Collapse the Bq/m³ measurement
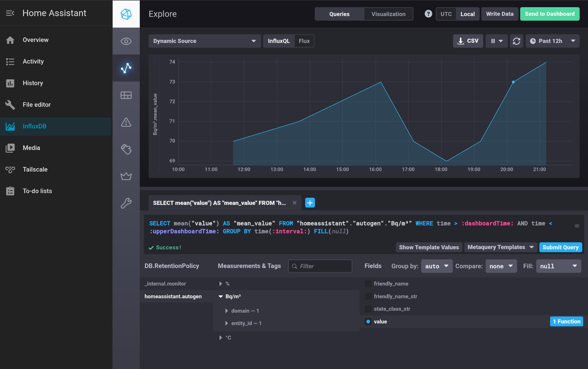Viewport: 588px width, 369px height. coord(220,296)
